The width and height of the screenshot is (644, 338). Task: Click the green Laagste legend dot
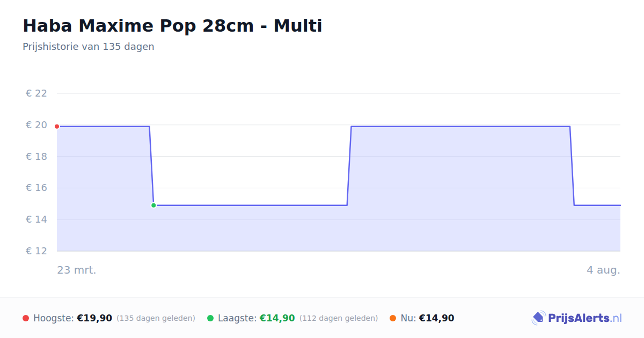pos(210,318)
